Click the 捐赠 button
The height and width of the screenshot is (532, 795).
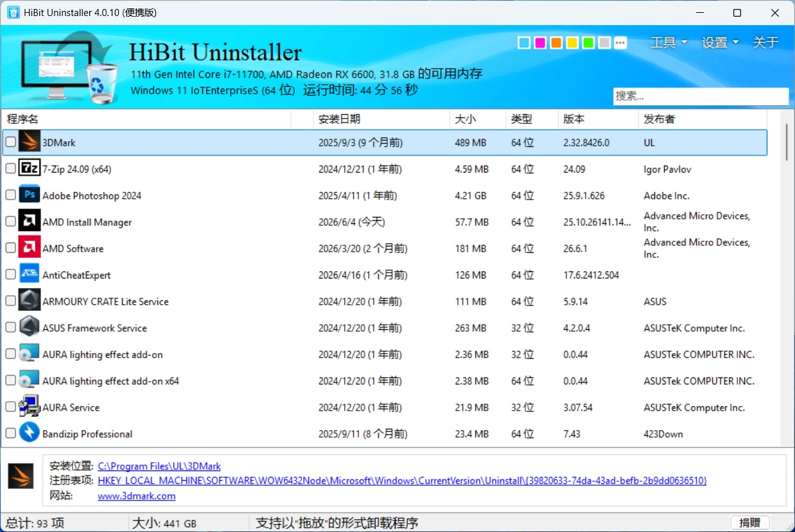click(x=750, y=522)
